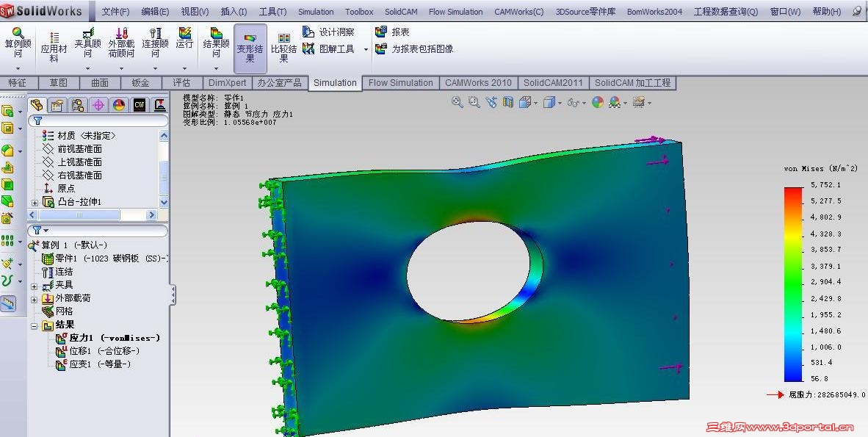Click 为报表包括图像 button
This screenshot has width=868, height=437.
pyautogui.click(x=414, y=48)
